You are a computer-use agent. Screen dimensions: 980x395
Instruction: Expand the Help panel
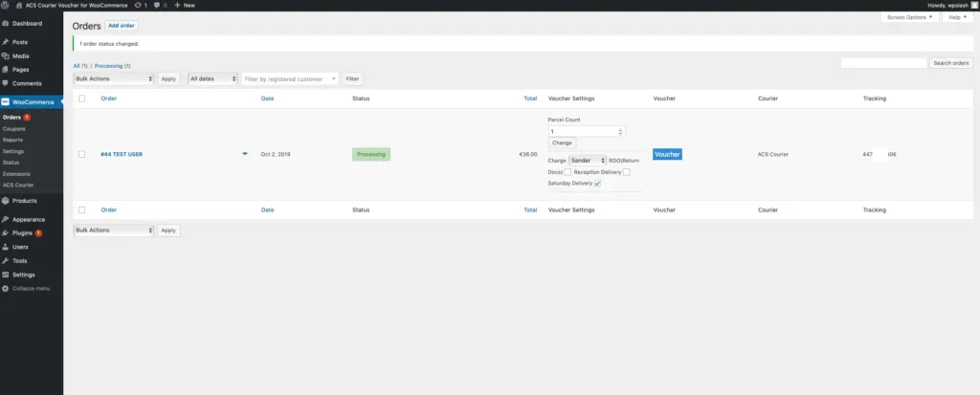coord(957,17)
